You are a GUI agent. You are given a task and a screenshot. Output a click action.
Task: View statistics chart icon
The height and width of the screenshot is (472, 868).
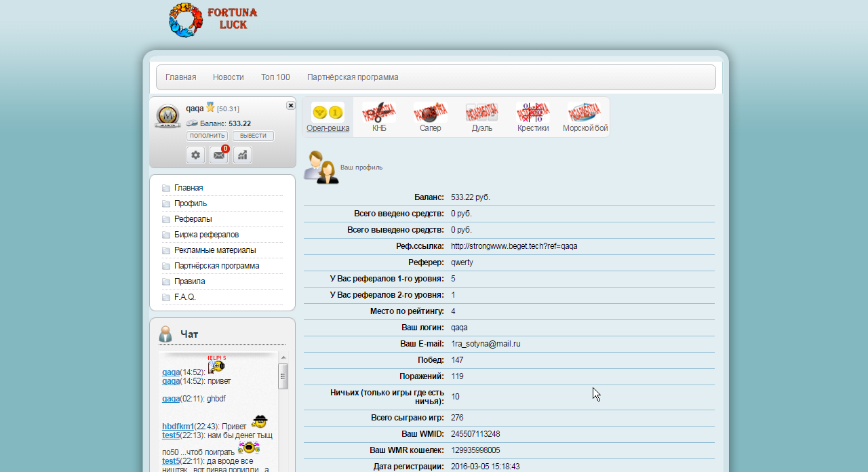coord(242,155)
